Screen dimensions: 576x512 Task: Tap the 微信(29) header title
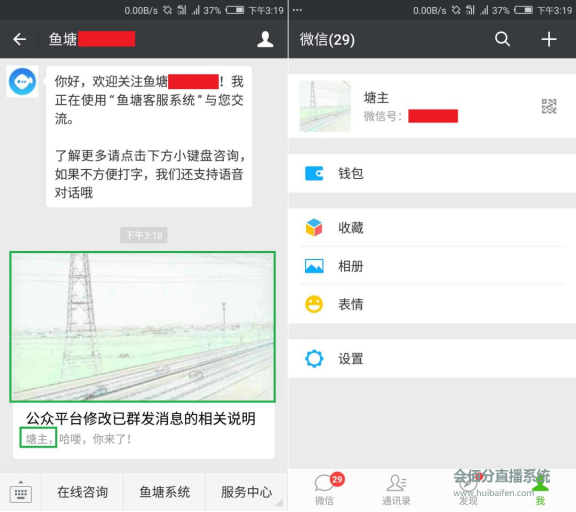click(327, 39)
